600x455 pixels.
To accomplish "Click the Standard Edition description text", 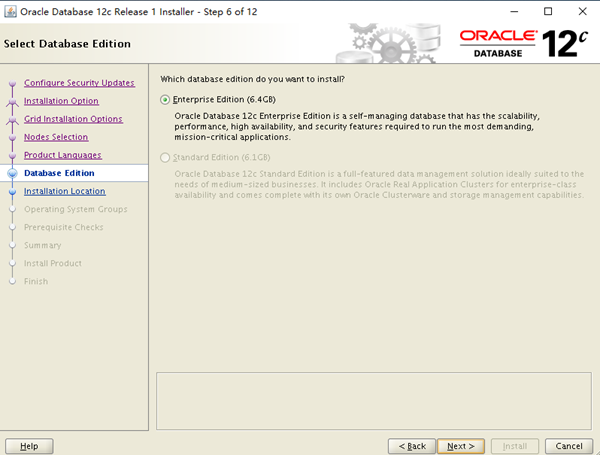I will pos(379,184).
